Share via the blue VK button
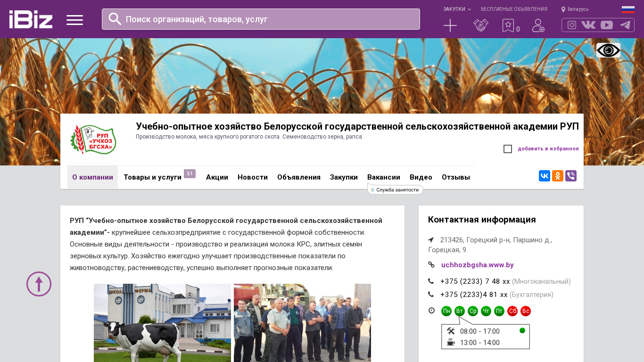Screen dimensions: 644x362 point(545,176)
